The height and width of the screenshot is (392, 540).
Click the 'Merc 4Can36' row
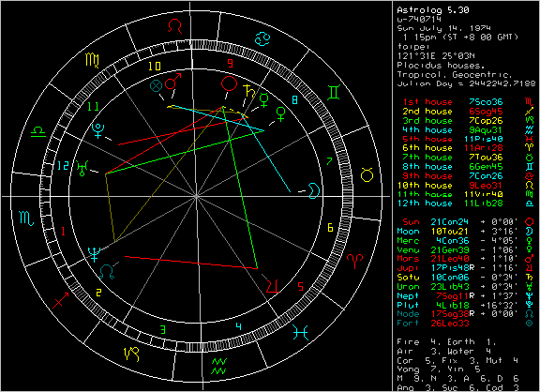466,240
